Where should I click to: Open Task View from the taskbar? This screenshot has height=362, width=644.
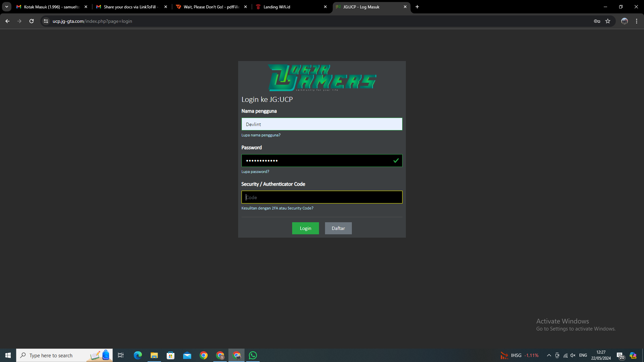coord(121,355)
